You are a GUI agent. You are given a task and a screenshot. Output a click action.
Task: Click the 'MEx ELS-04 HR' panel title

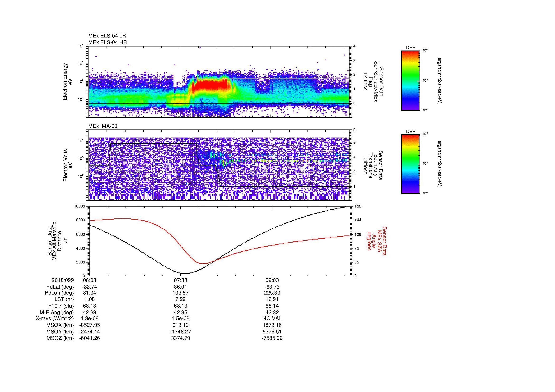coord(107,42)
